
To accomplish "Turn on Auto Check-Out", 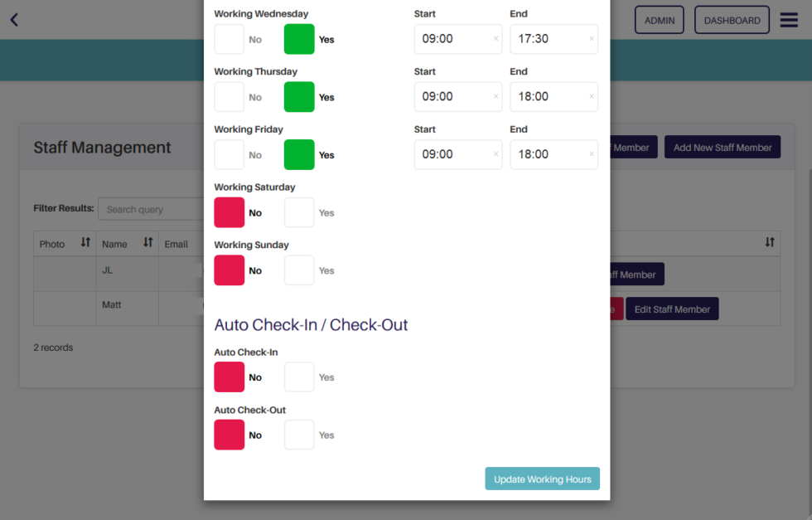I will coord(299,435).
